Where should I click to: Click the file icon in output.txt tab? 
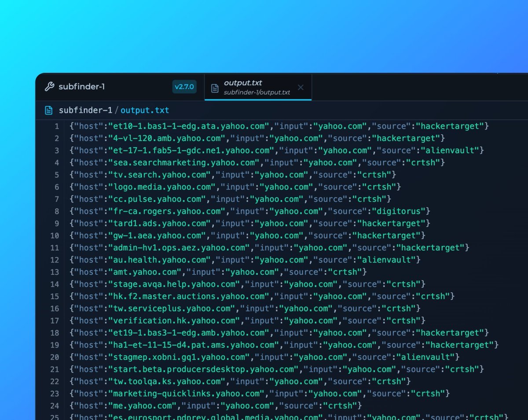(x=215, y=88)
